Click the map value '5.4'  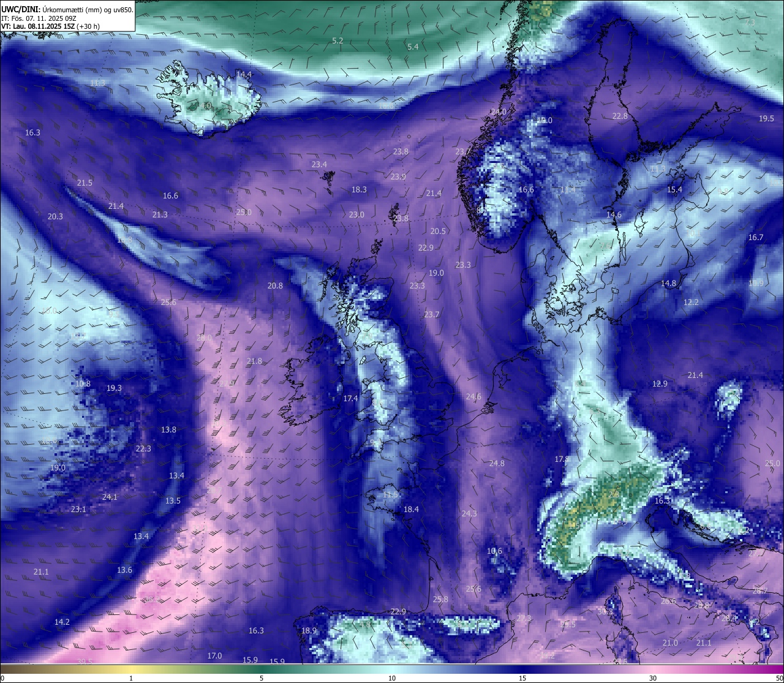point(413,47)
